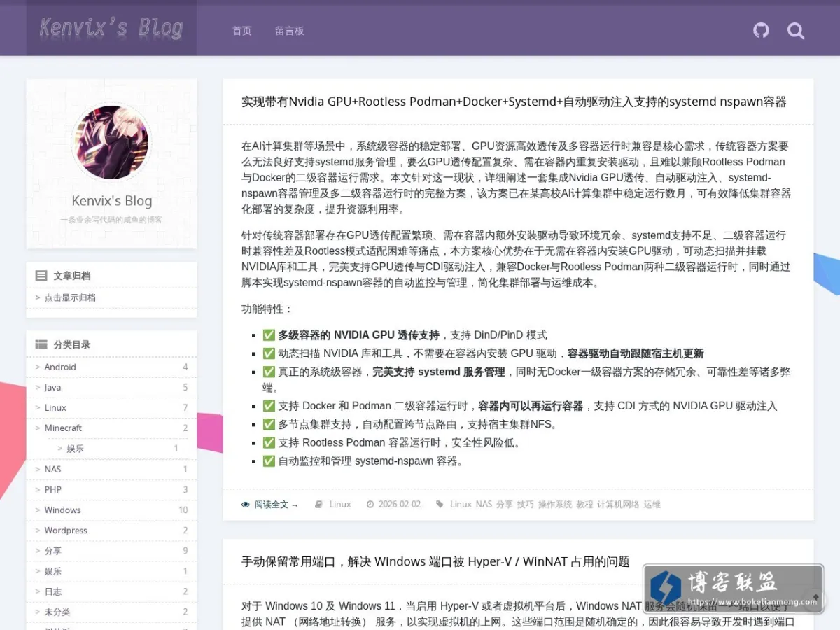The width and height of the screenshot is (840, 630).
Task: Select the 技巧 tag in the post footer
Action: pyautogui.click(x=525, y=504)
